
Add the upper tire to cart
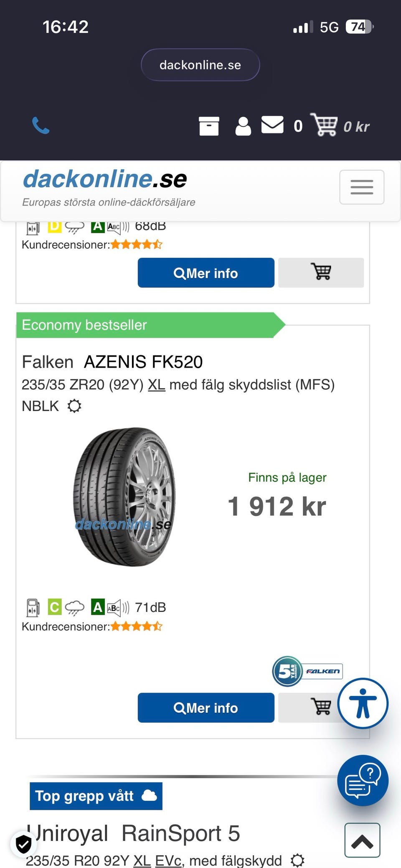[321, 272]
